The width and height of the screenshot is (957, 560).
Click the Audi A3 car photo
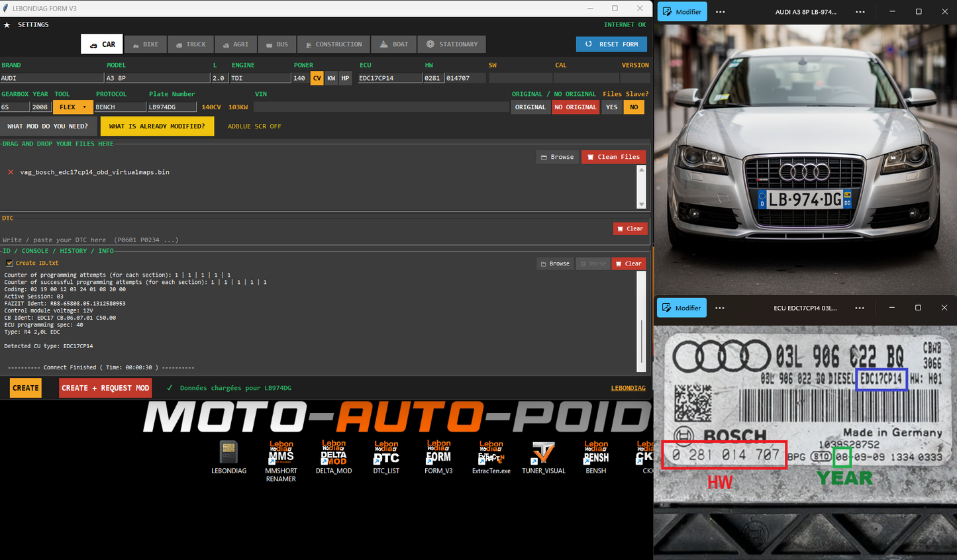point(805,159)
